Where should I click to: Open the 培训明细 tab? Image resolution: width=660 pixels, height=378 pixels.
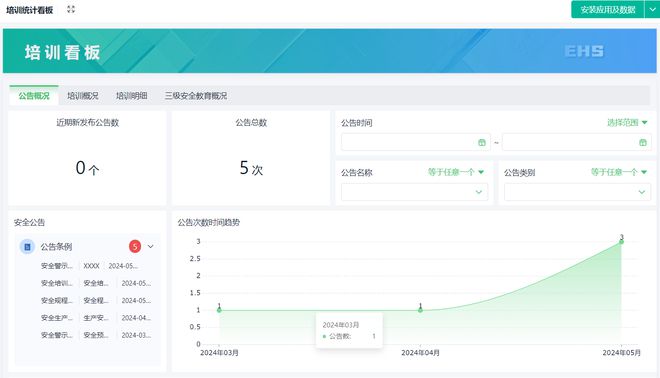(132, 96)
